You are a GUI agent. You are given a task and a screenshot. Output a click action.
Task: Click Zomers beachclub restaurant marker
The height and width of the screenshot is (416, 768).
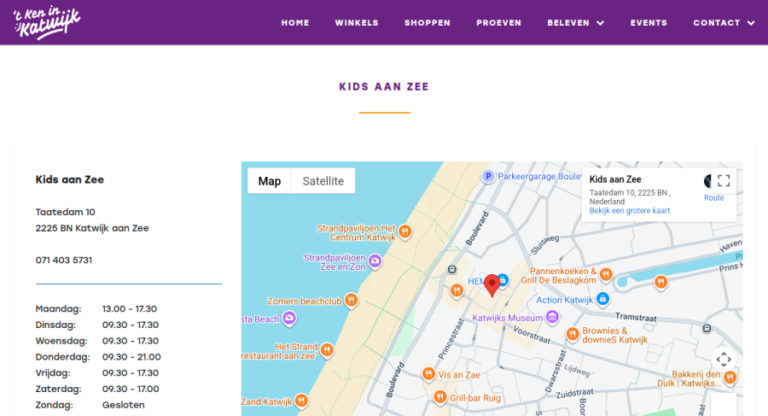[x=351, y=300]
